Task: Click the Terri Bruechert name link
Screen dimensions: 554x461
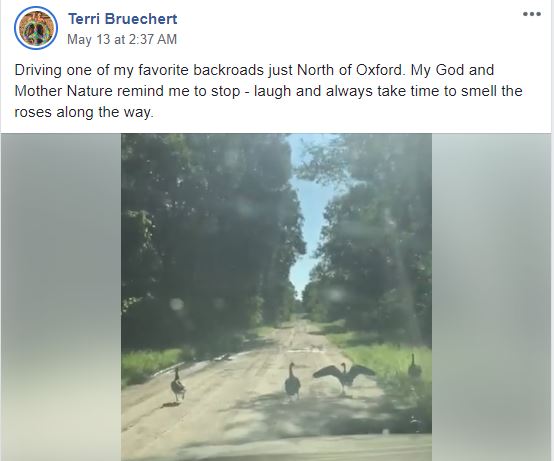Action: coord(123,19)
